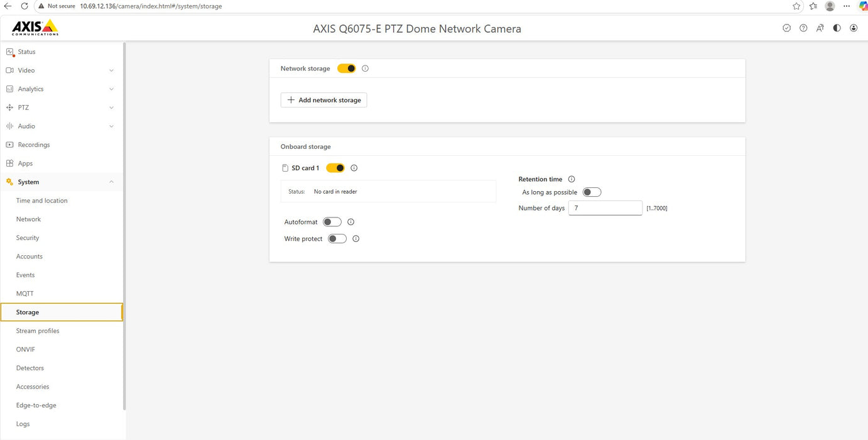Click the Recordings play icon in sidebar
868x440 pixels.
[9, 145]
